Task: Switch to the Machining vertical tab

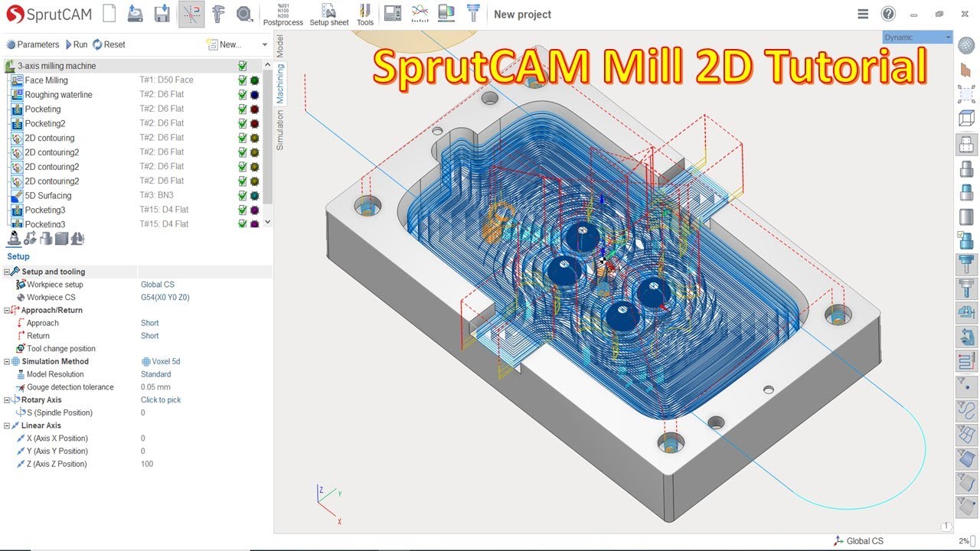Action: coord(280,84)
